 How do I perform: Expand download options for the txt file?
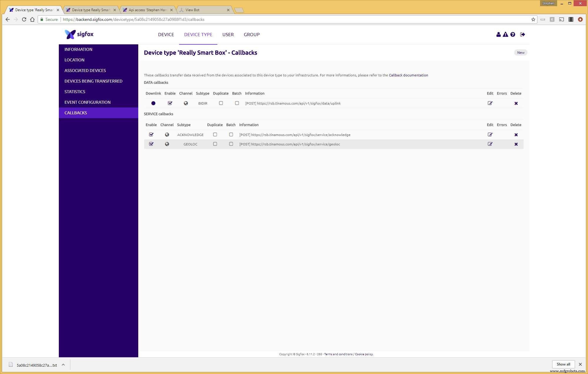click(x=63, y=365)
